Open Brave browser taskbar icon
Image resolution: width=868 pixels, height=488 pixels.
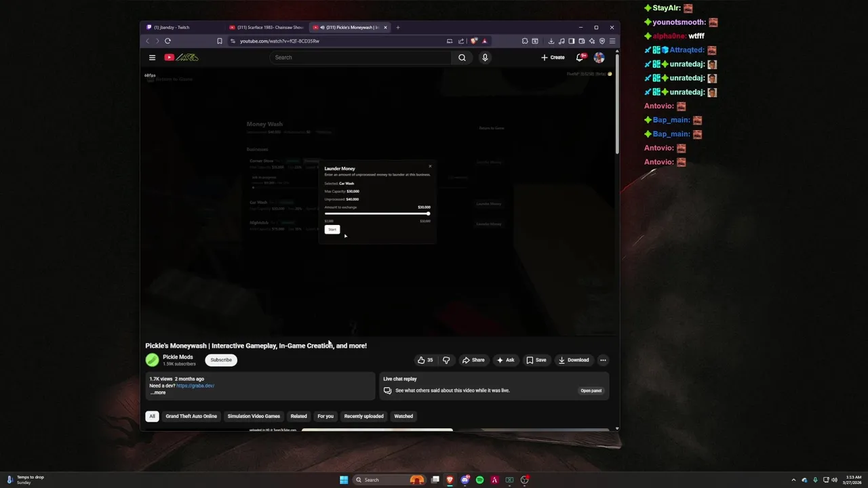click(x=450, y=480)
